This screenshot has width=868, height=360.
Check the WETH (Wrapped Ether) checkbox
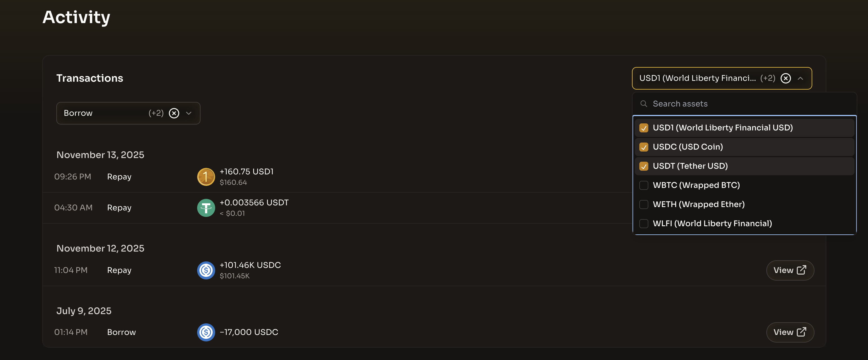coord(644,205)
